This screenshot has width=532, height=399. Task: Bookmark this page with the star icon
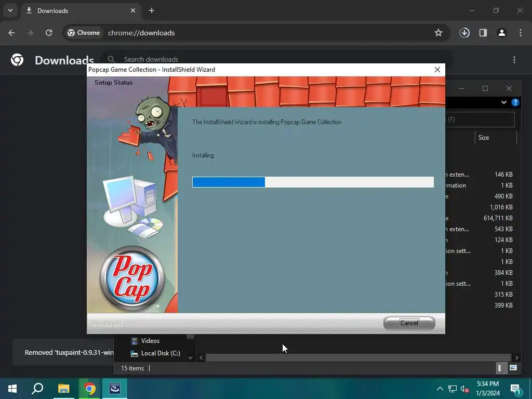(438, 33)
